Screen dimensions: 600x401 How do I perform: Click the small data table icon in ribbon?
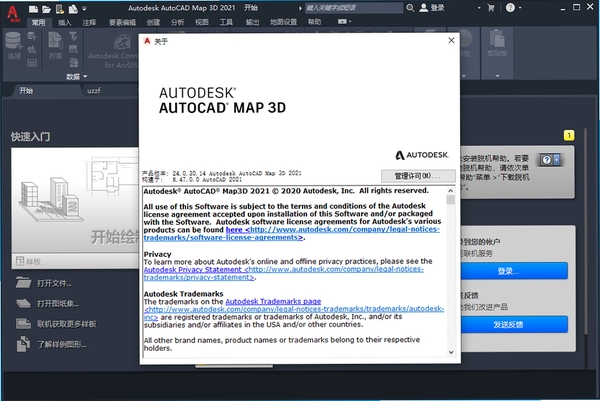coord(32,63)
